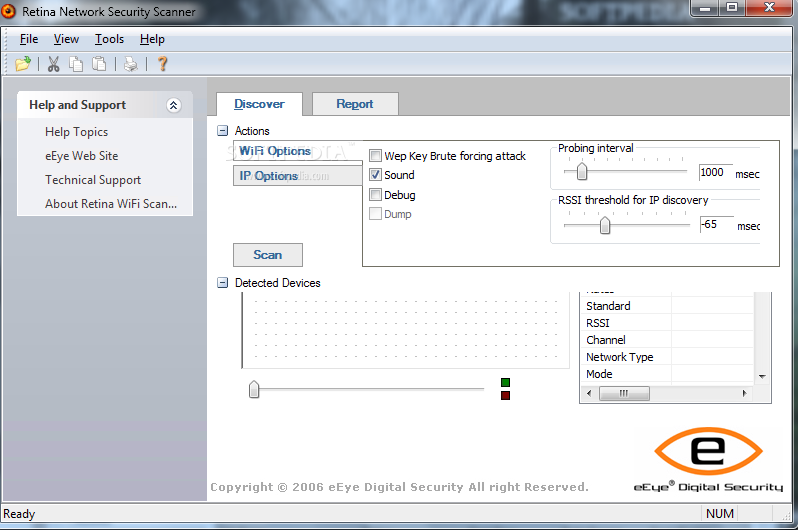The image size is (798, 530).
Task: Select the Mode property row
Action: coord(667,374)
